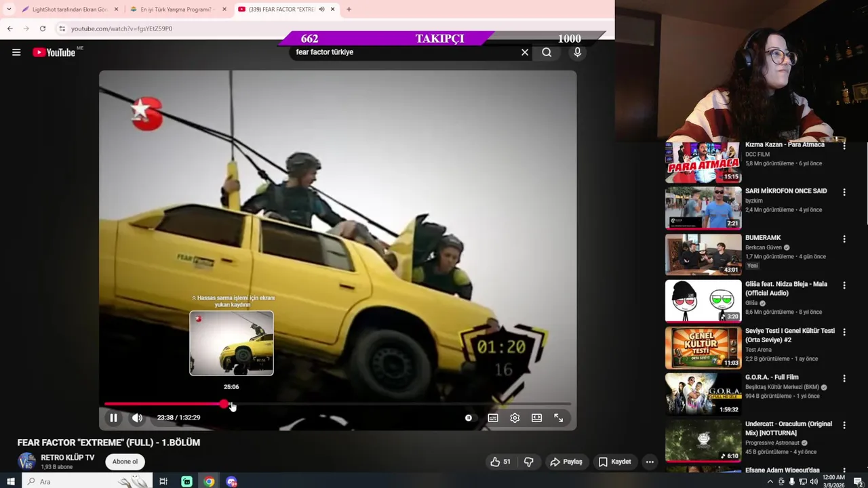Viewport: 868px width, 488px height.
Task: Switch to theater mode
Action: click(x=536, y=418)
